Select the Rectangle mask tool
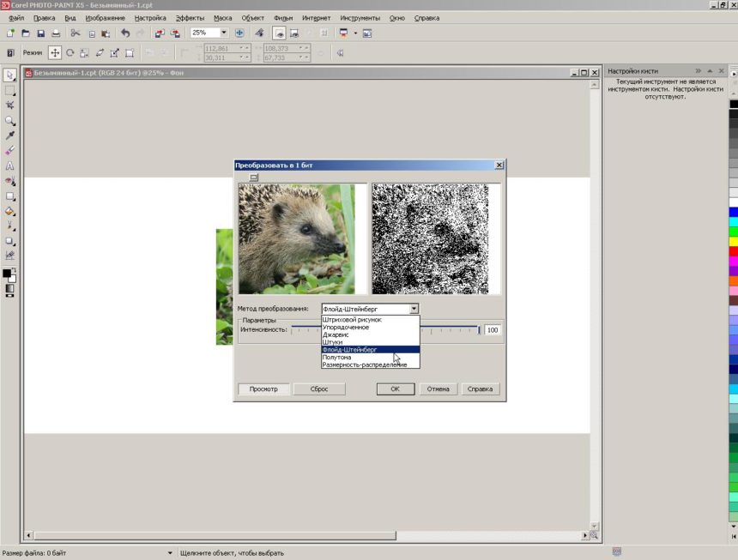The height and width of the screenshot is (560, 738). pyautogui.click(x=10, y=90)
